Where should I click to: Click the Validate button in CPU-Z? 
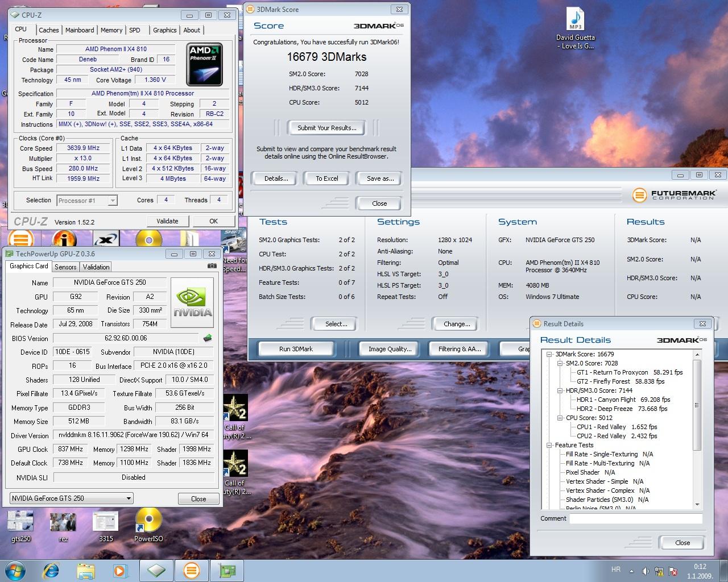click(167, 221)
